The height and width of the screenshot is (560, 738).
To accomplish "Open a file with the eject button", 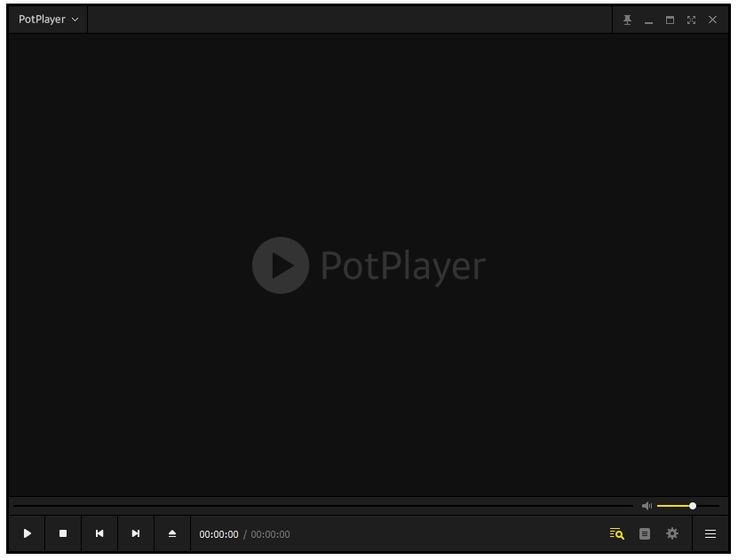I will point(172,533).
